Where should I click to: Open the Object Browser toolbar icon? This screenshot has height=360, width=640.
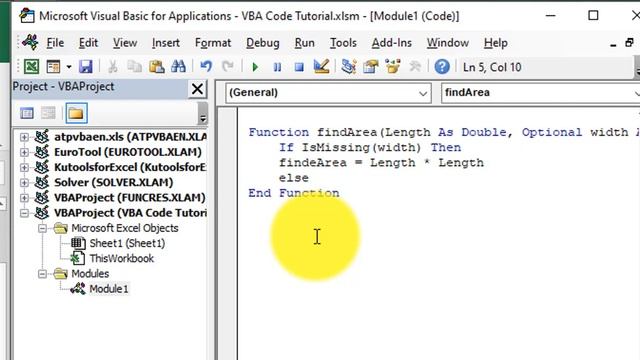[x=393, y=67]
